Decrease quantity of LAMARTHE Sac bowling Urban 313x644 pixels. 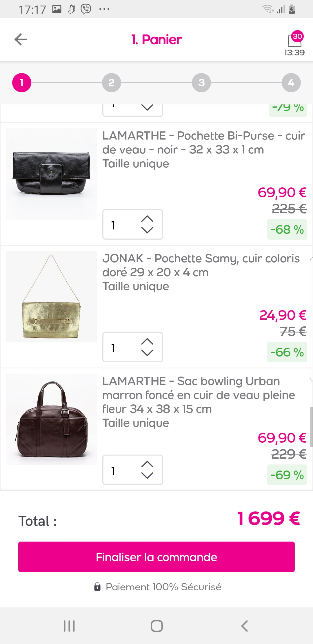pyautogui.click(x=147, y=476)
